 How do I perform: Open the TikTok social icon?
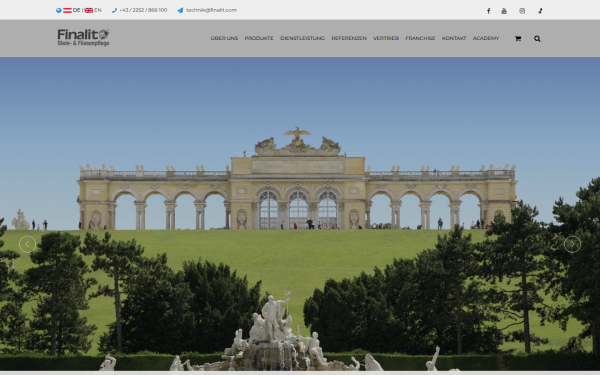pos(540,11)
